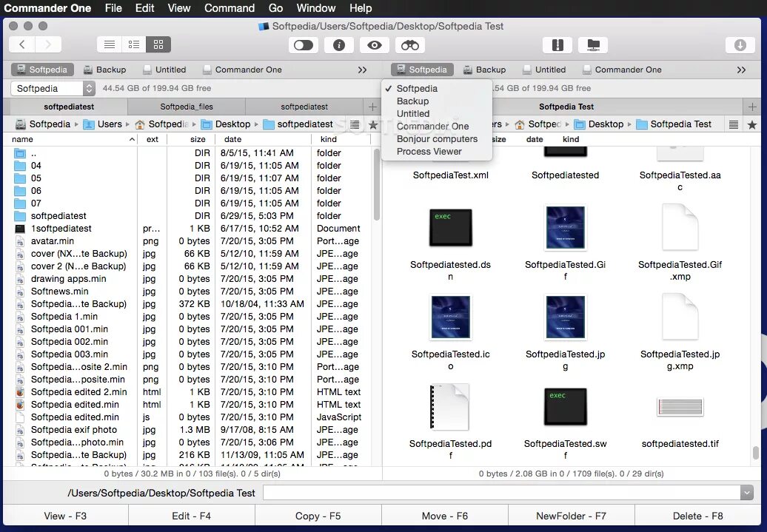Add a new tab in the left panel
Image resolution: width=767 pixels, height=532 pixels.
[372, 107]
